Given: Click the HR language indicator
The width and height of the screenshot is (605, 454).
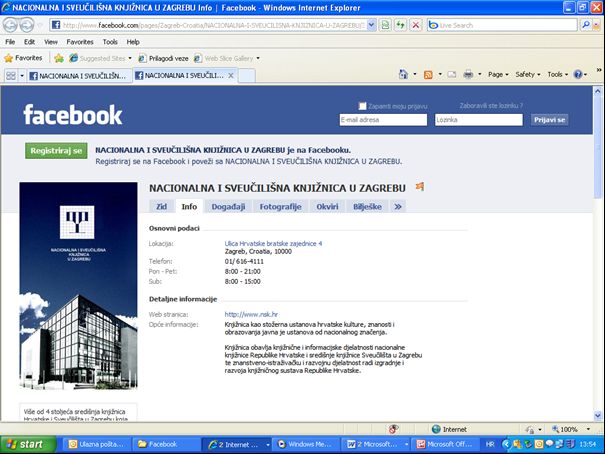Looking at the screenshot, I should (x=490, y=444).
